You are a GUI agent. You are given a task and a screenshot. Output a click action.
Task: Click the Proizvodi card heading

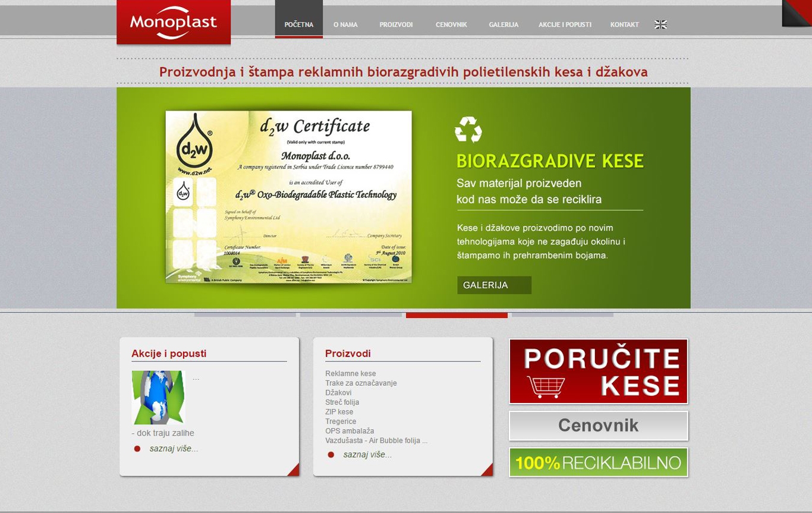[x=348, y=354]
